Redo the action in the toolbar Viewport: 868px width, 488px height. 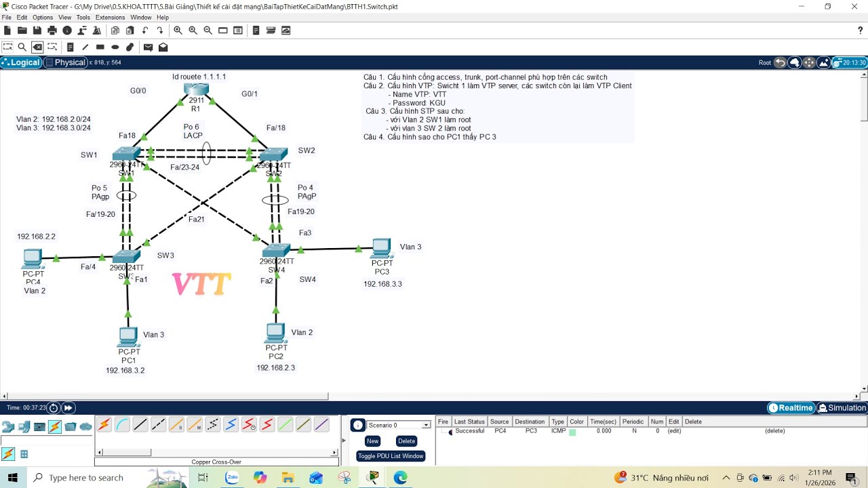160,30
